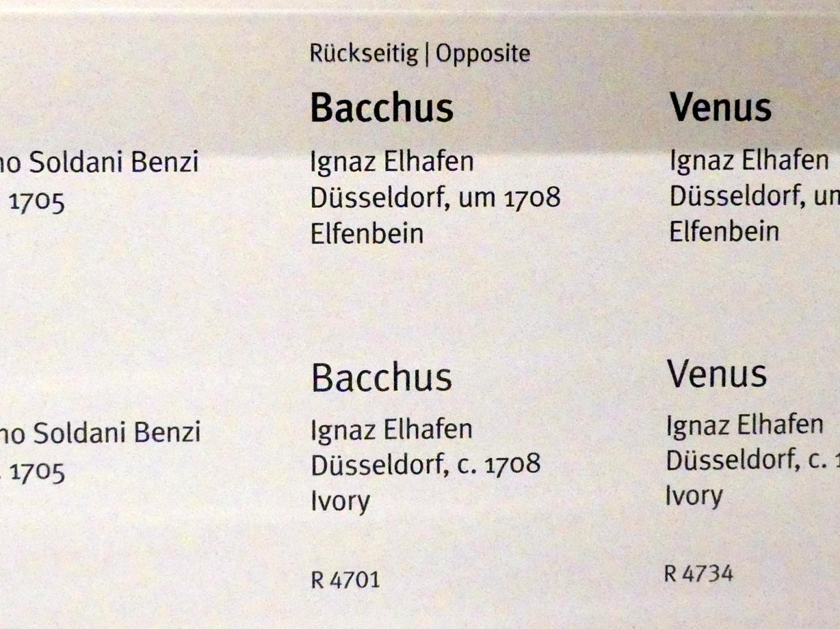This screenshot has width=840, height=629.
Task: Click Ignaz Elhafen above "Düsseldorf, c. 1708"
Action: point(391,430)
